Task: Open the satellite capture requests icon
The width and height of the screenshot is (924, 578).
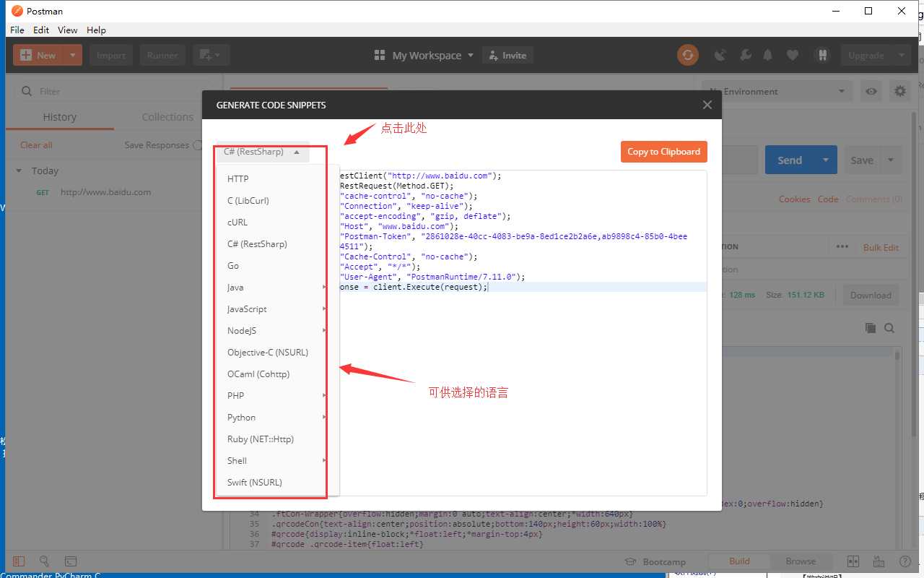Action: [x=720, y=55]
